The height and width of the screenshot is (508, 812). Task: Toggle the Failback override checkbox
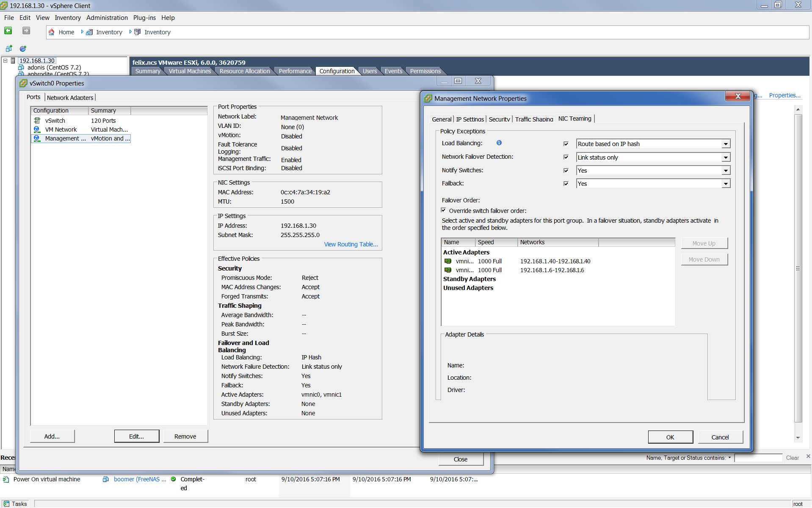click(566, 184)
